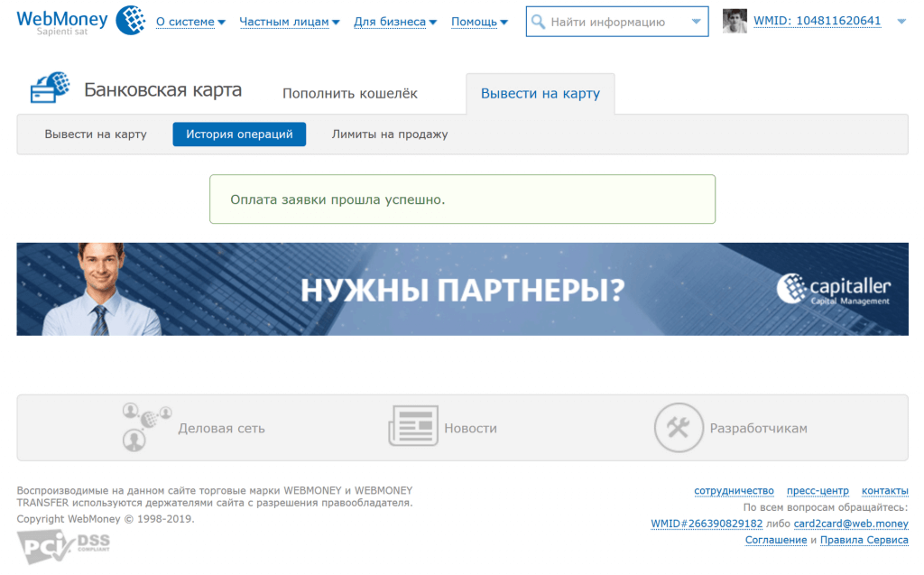
Task: Click the Банковская карта heading
Action: coord(162,89)
